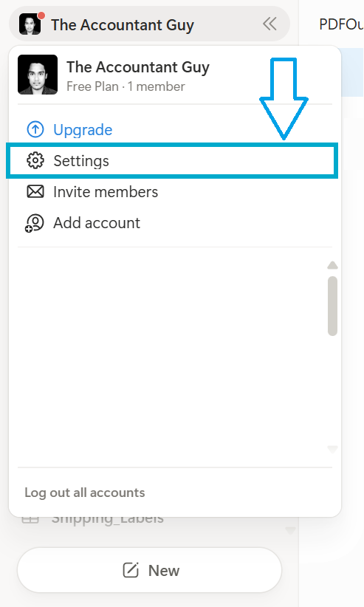Click the scroll down arrow in the menu

(x=332, y=449)
